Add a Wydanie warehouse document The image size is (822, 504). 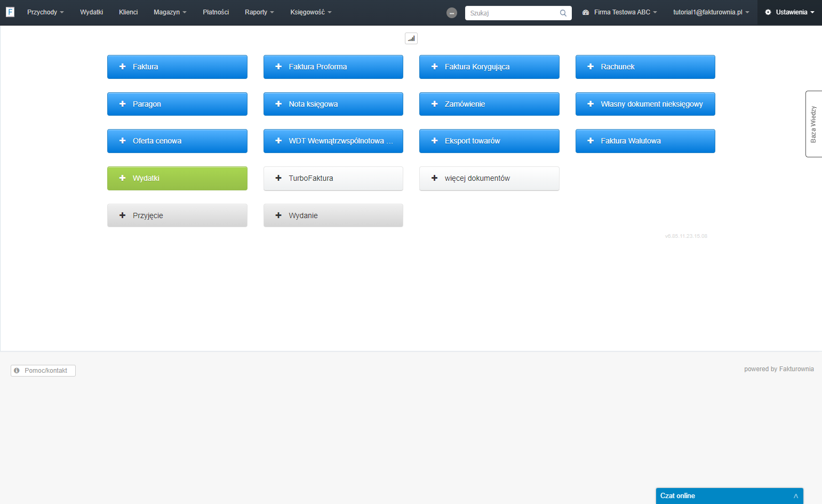(x=333, y=215)
